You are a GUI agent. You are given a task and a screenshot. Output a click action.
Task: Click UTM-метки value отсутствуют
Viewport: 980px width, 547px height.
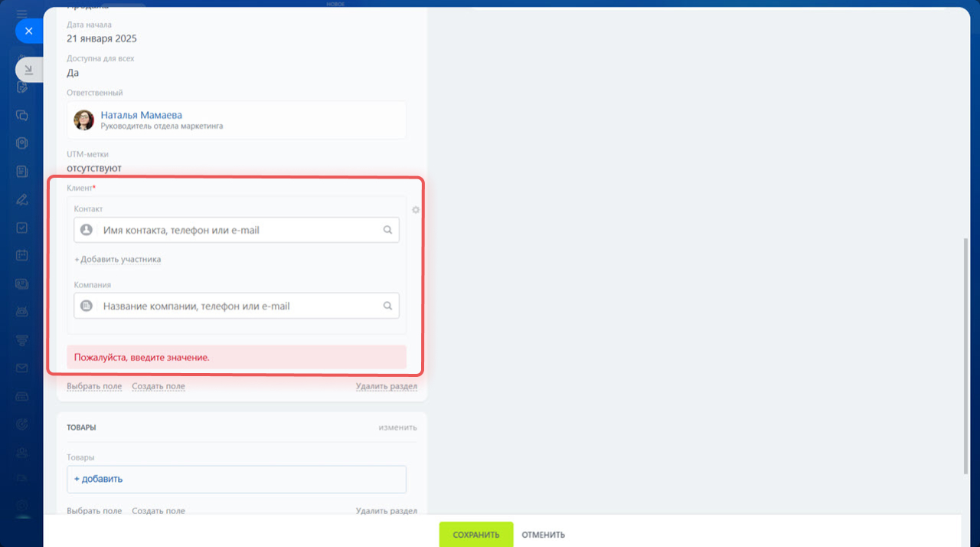point(94,168)
